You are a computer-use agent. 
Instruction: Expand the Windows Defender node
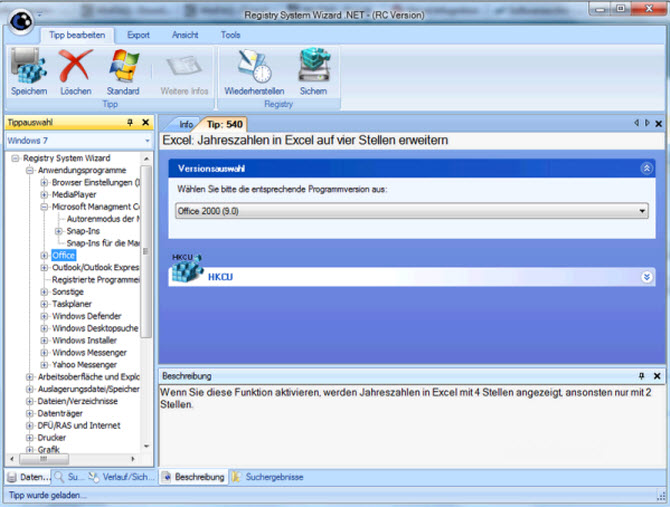click(x=44, y=317)
